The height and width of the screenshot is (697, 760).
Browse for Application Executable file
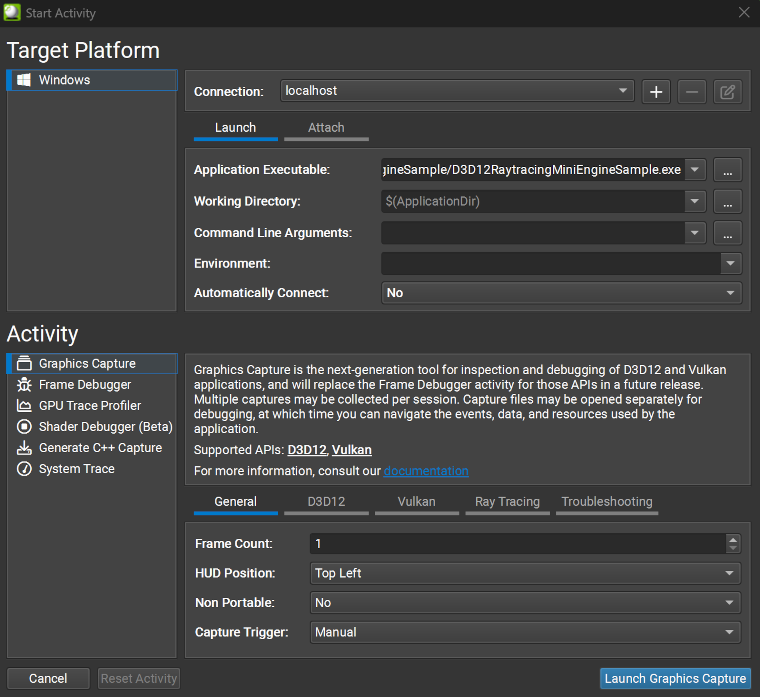(727, 170)
